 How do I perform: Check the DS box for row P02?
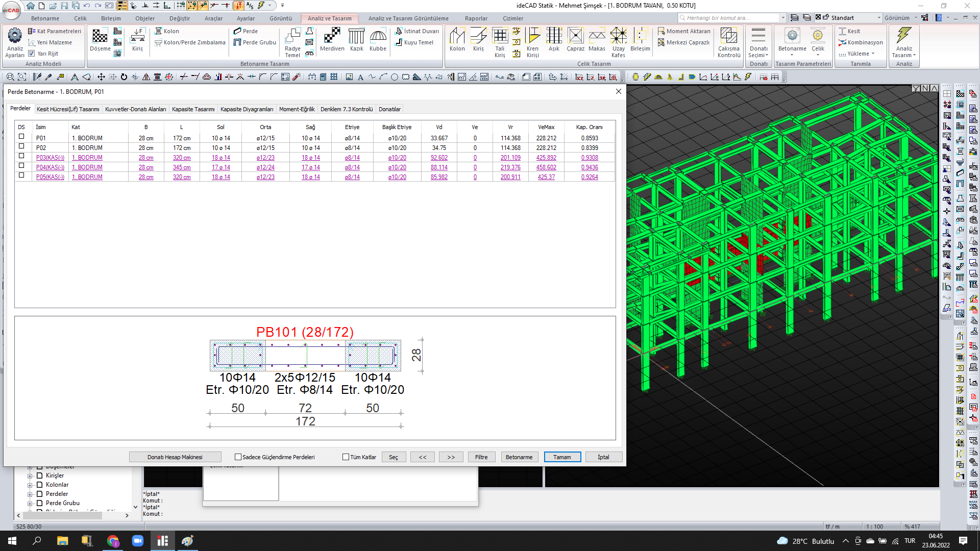click(x=21, y=146)
